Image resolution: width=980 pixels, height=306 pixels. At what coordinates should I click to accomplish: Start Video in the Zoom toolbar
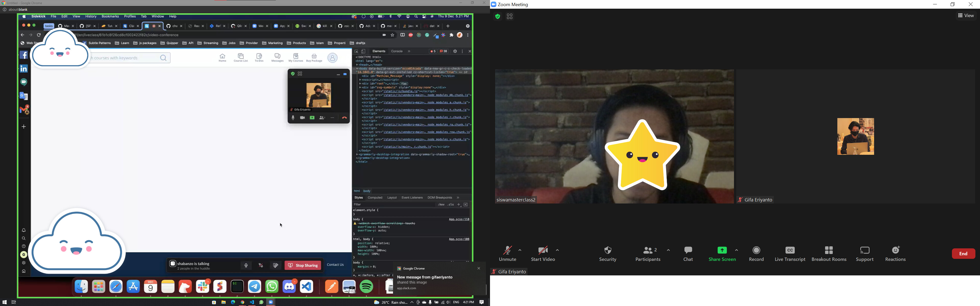pos(543,253)
